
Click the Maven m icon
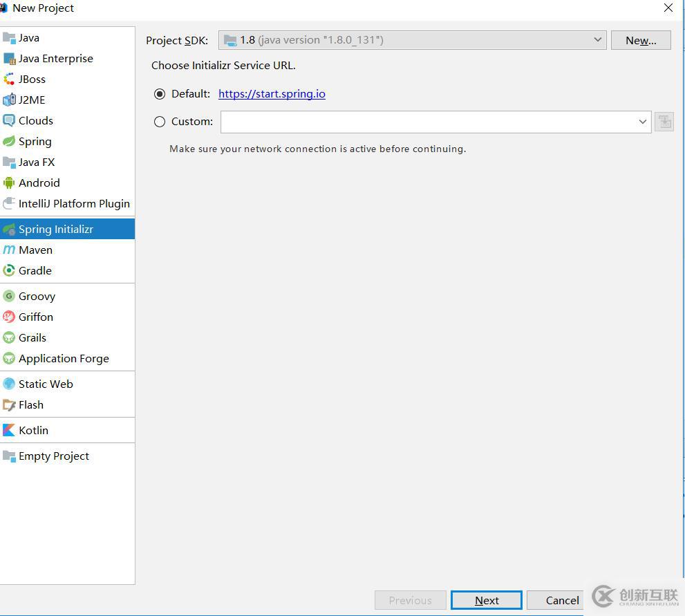(x=9, y=250)
